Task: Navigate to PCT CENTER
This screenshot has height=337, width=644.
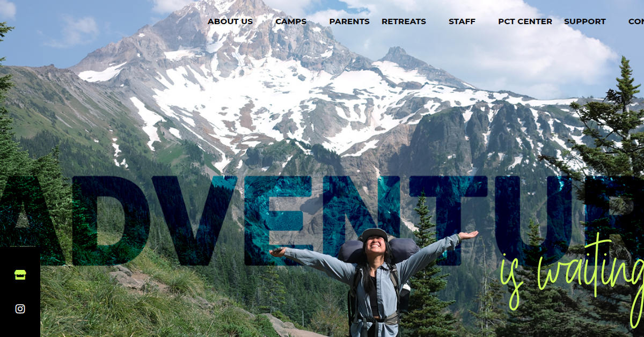Action: (x=525, y=21)
